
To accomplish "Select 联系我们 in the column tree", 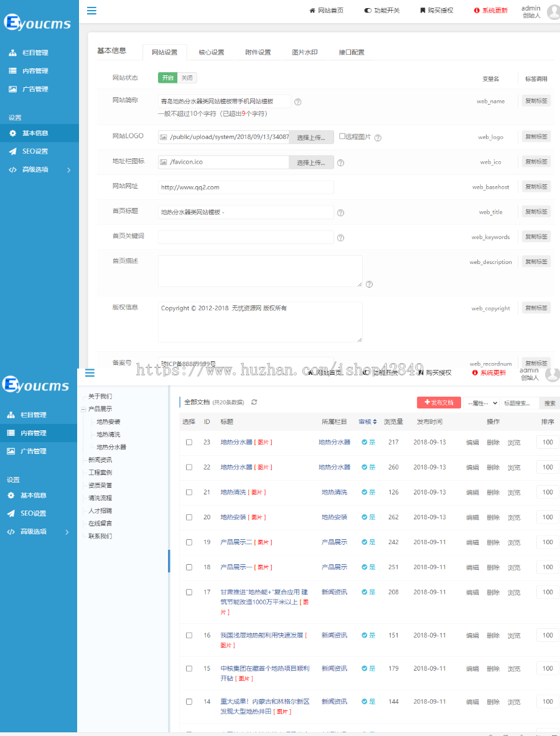I will 100,536.
